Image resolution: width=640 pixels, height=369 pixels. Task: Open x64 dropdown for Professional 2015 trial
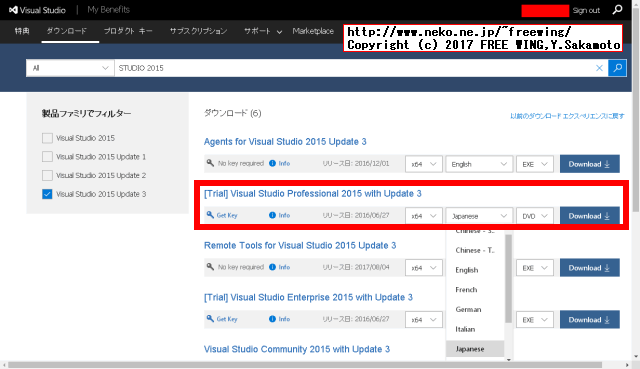point(424,216)
